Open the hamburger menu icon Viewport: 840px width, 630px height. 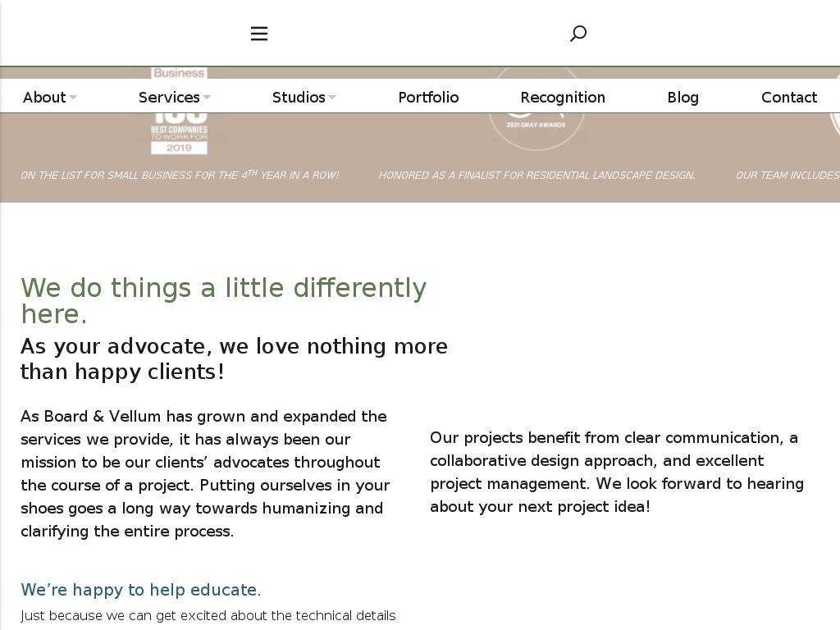259,34
